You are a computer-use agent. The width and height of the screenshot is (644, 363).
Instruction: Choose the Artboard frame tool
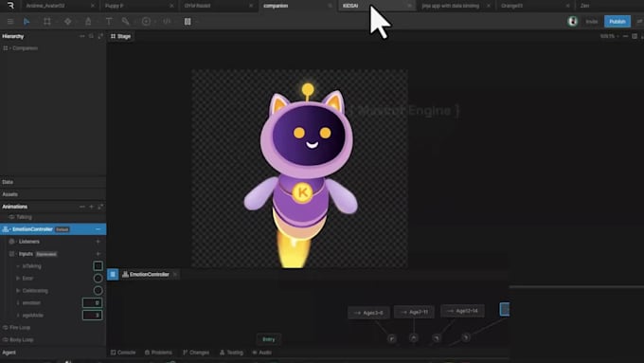tap(47, 22)
